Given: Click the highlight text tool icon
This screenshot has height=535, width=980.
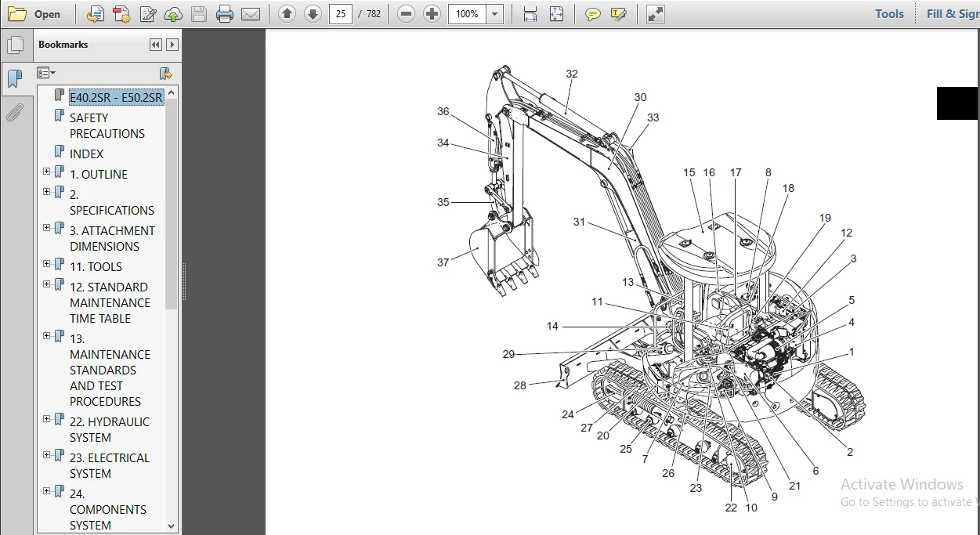Looking at the screenshot, I should pos(618,14).
